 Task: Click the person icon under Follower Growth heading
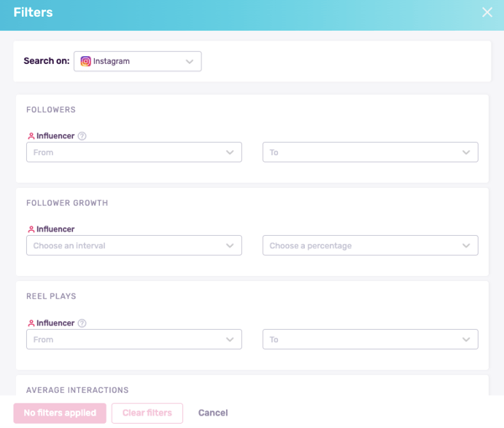31,229
